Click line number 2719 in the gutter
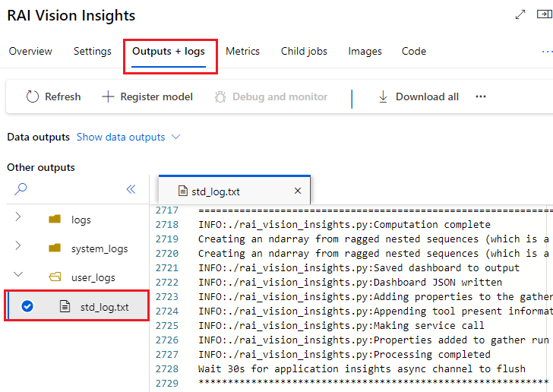Screen dimensions: 553x392 pos(167,239)
